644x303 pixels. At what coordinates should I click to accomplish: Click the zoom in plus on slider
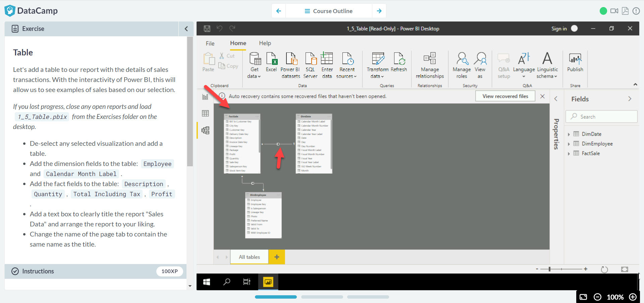(x=586, y=269)
